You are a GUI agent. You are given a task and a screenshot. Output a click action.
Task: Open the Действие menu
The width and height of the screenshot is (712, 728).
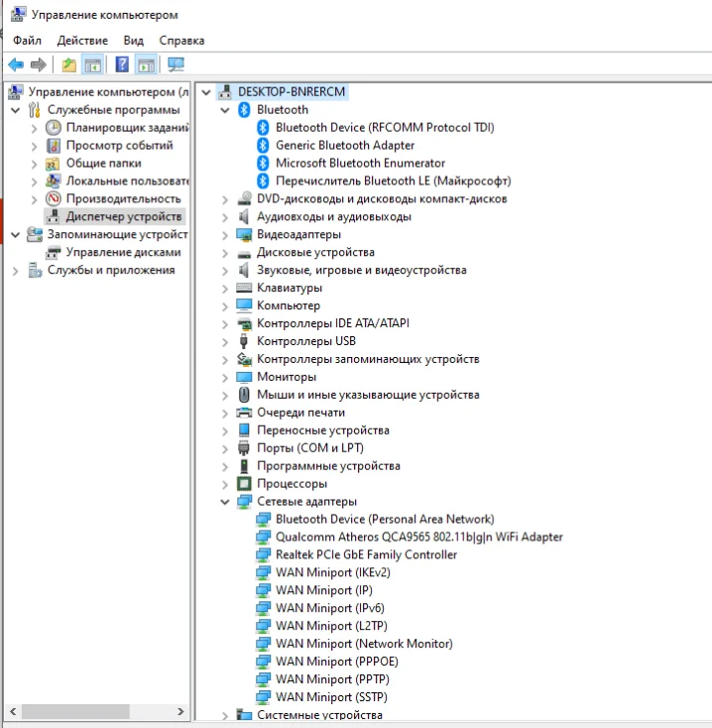[82, 41]
